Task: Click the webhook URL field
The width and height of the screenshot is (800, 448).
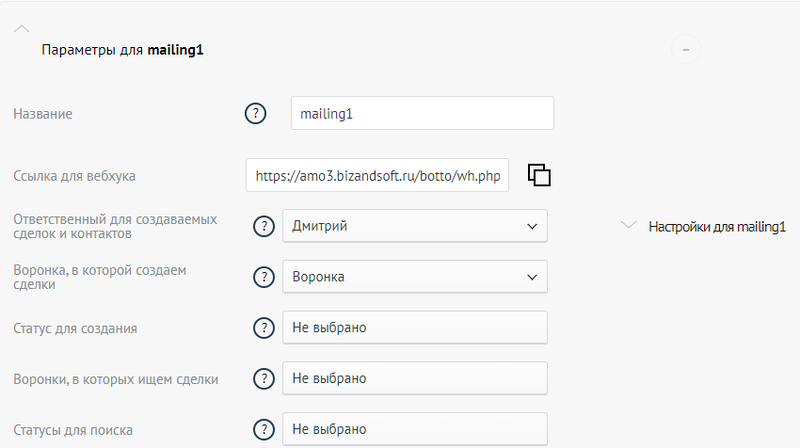Action: [x=377, y=175]
